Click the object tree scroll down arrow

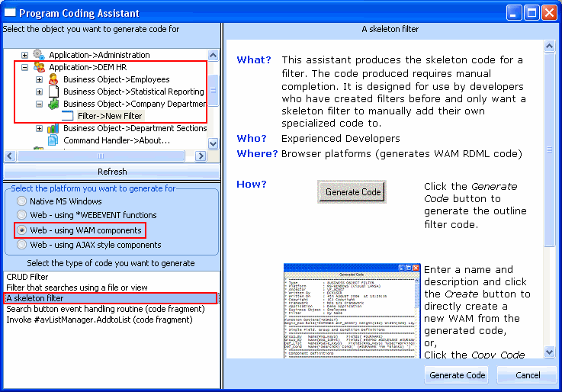tap(214, 143)
